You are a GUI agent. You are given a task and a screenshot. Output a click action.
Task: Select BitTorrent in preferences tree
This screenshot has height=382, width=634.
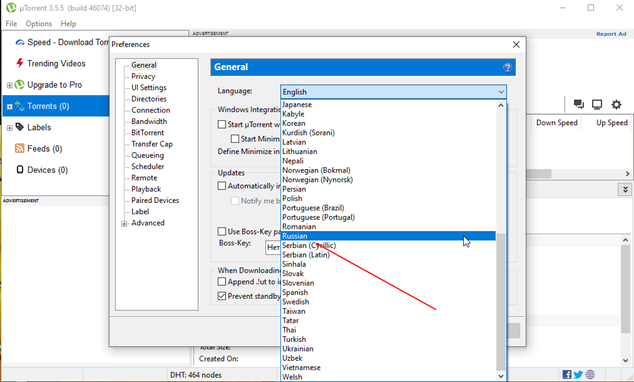(148, 133)
